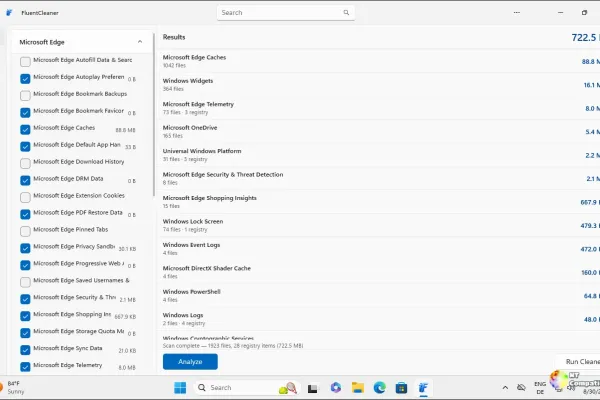Enable Microsoft Edge Autofill Data checkbox
The height and width of the screenshot is (400, 600).
coord(25,61)
